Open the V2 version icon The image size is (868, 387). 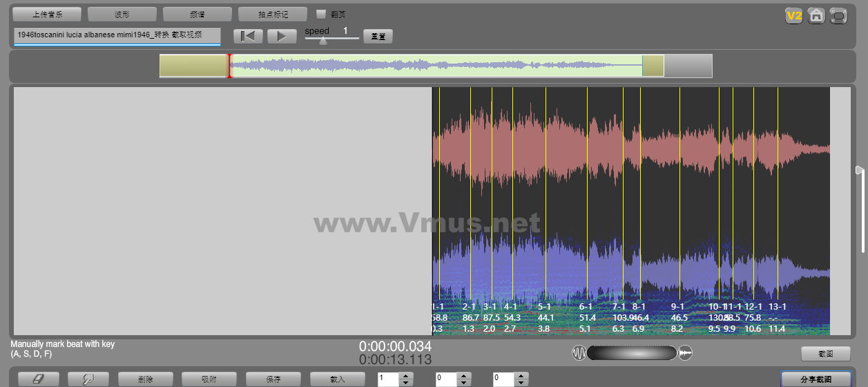point(793,15)
